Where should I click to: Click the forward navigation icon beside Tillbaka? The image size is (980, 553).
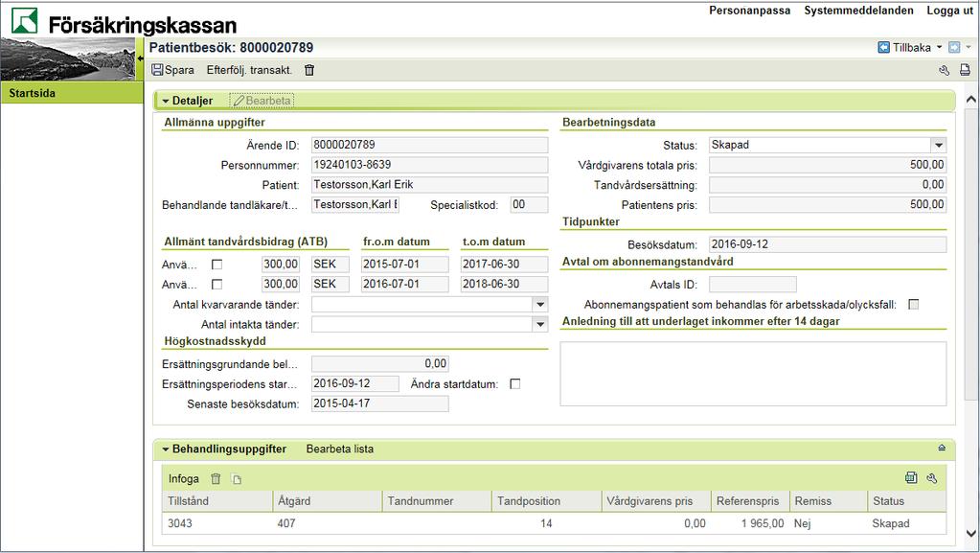[x=954, y=48]
